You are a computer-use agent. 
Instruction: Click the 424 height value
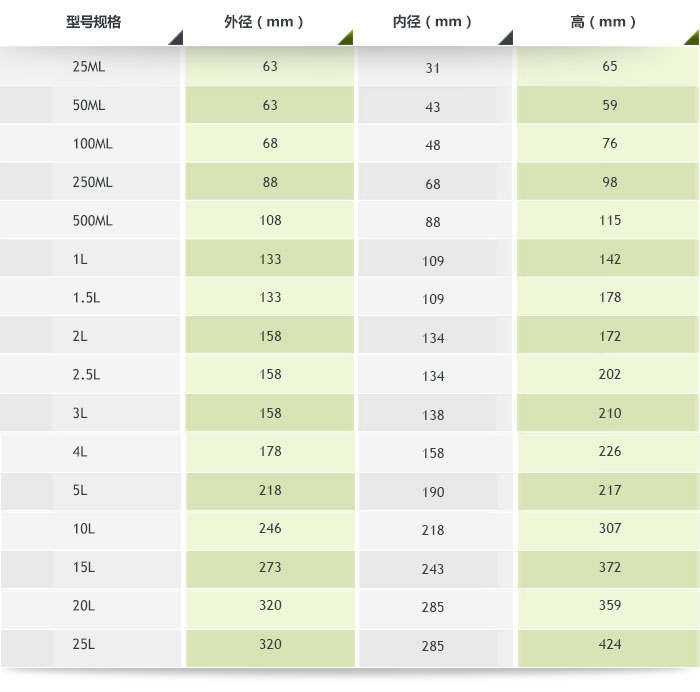click(610, 645)
